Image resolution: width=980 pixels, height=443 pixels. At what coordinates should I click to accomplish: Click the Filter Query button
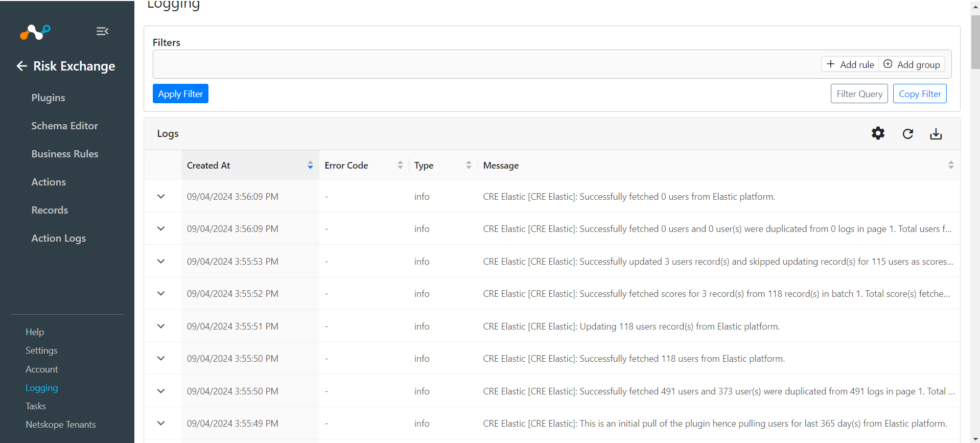coord(859,94)
